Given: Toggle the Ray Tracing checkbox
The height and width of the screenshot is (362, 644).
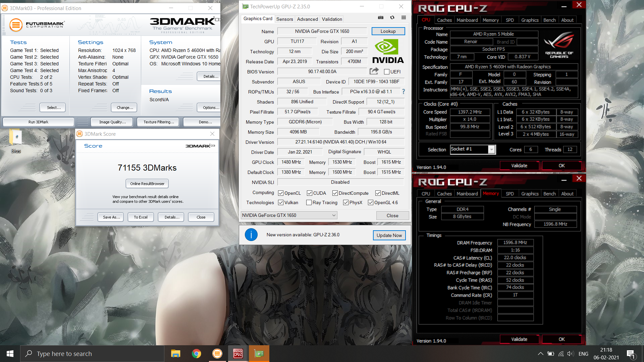Looking at the screenshot, I should 309,202.
